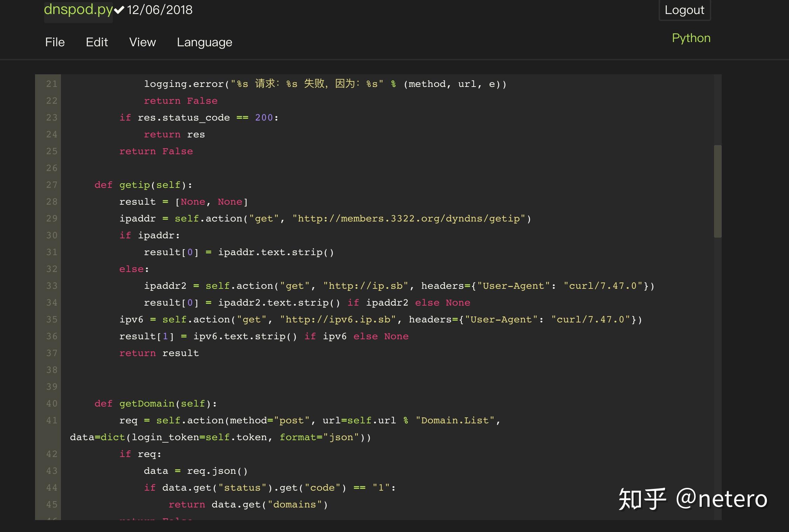Click line number 33 in gutter
789x532 pixels.
click(x=52, y=286)
